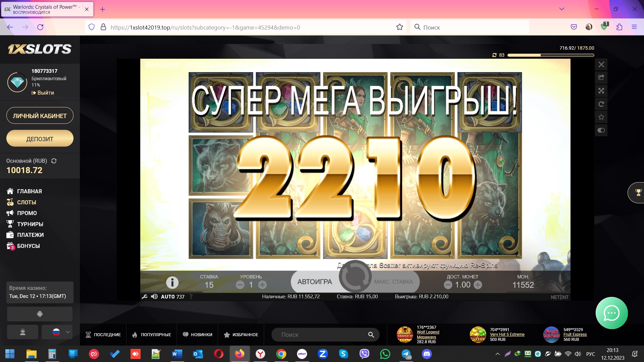This screenshot has width=644, height=362.
Task: Go back in the browser
Action: (10, 27)
